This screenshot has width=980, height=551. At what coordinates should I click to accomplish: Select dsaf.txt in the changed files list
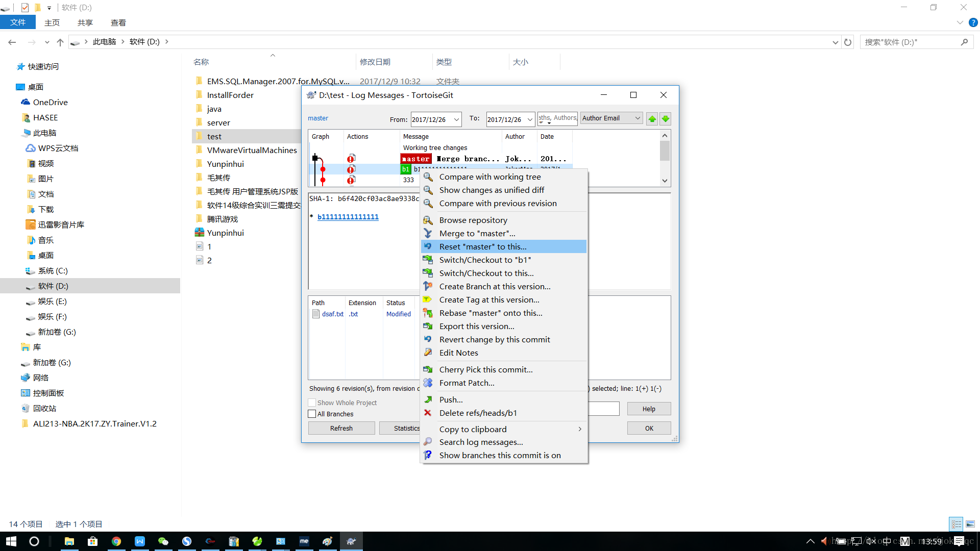tap(332, 314)
